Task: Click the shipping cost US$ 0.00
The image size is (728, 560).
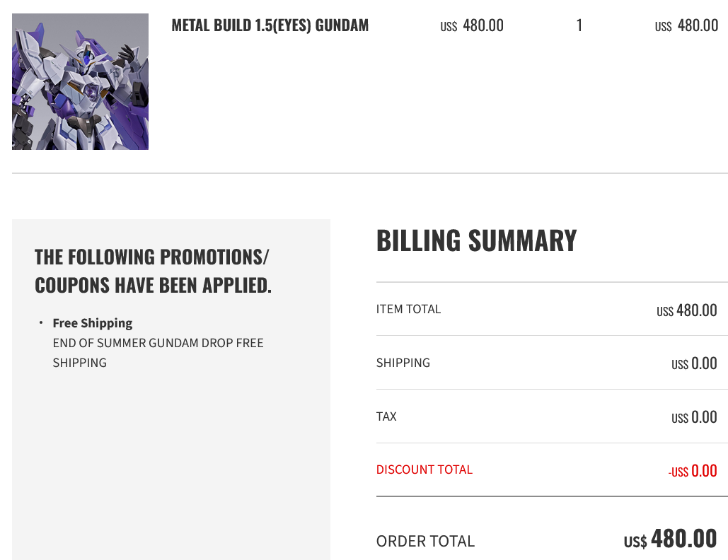Action: click(694, 364)
